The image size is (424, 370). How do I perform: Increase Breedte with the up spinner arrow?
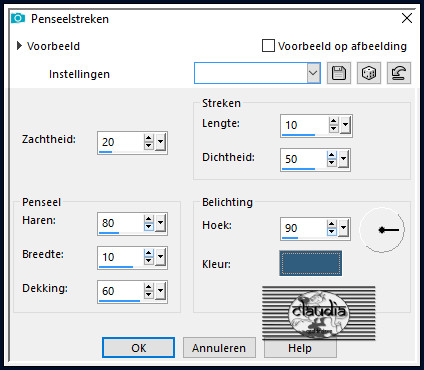click(x=149, y=253)
